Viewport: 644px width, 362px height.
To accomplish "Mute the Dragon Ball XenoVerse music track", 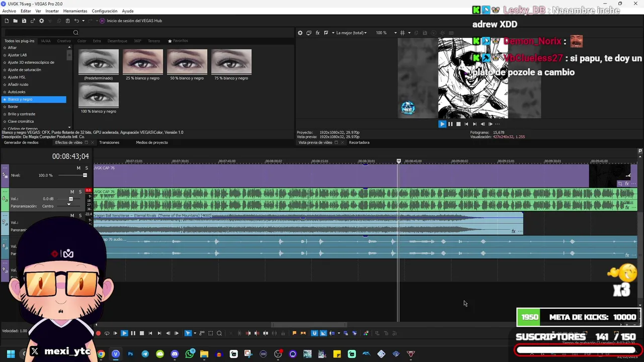I will click(x=72, y=215).
